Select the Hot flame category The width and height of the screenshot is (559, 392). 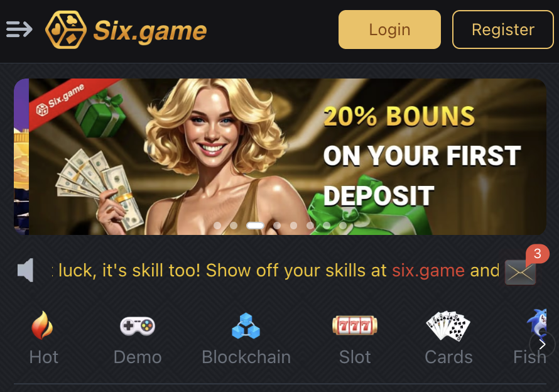click(x=43, y=338)
